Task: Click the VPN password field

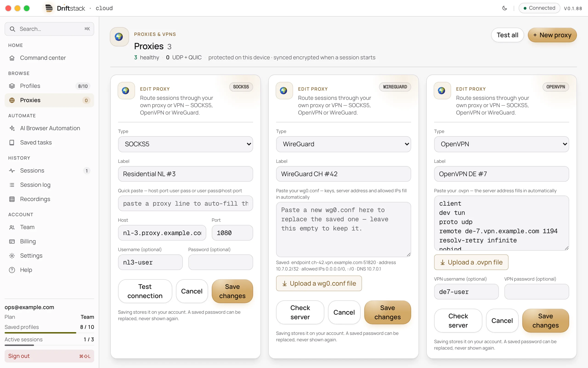Action: coord(537,292)
